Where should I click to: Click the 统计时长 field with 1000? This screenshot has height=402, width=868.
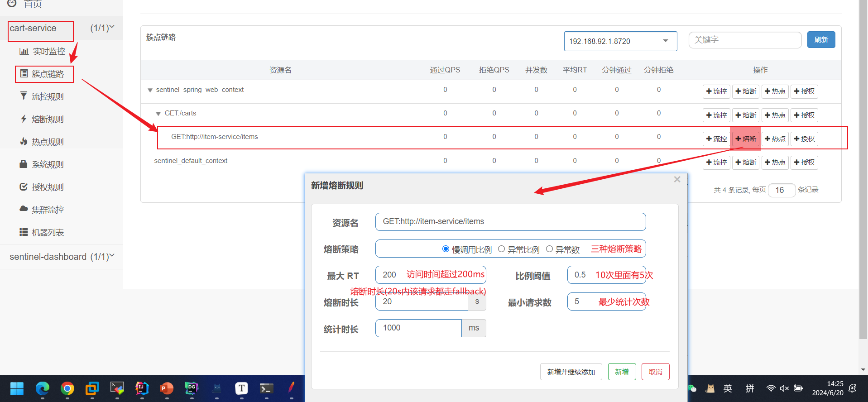418,328
